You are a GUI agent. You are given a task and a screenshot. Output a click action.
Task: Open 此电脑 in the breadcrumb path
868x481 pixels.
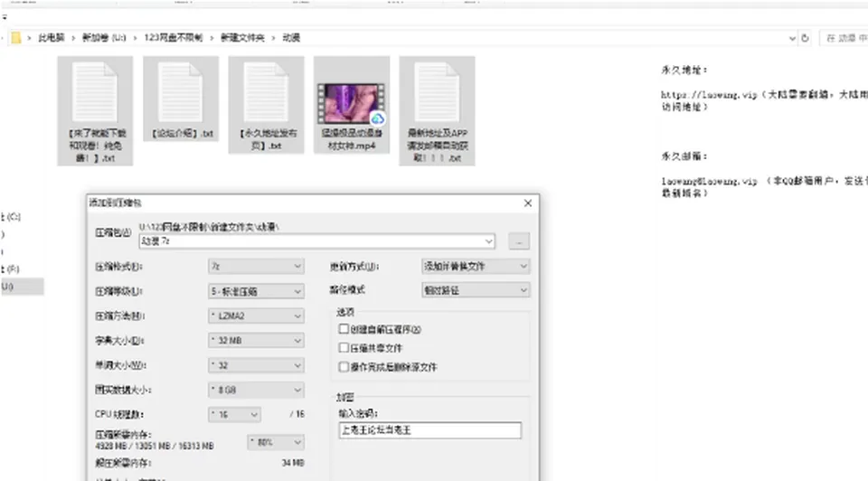(x=51, y=38)
